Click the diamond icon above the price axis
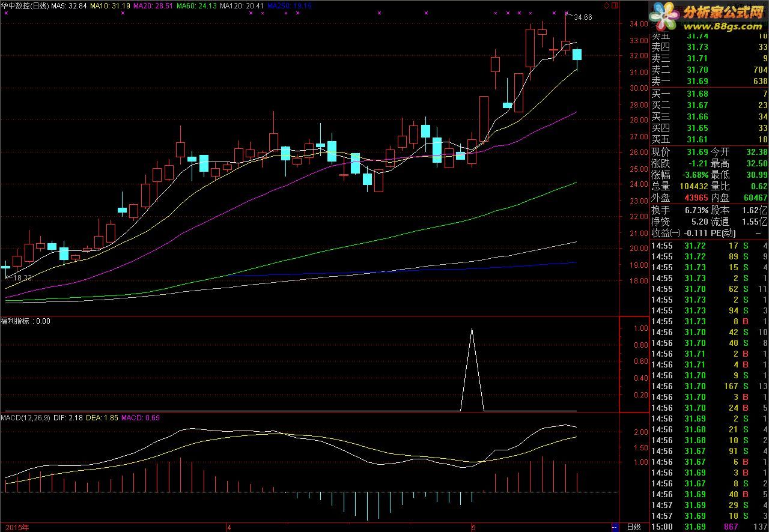Screen dimensions: 769x532 606,5
